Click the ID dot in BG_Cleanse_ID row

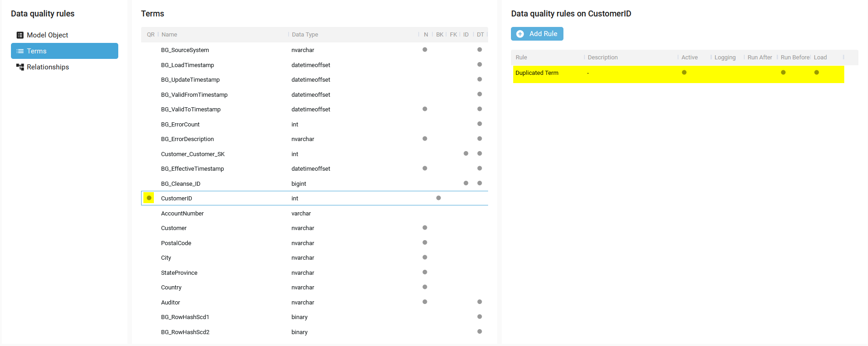click(466, 183)
